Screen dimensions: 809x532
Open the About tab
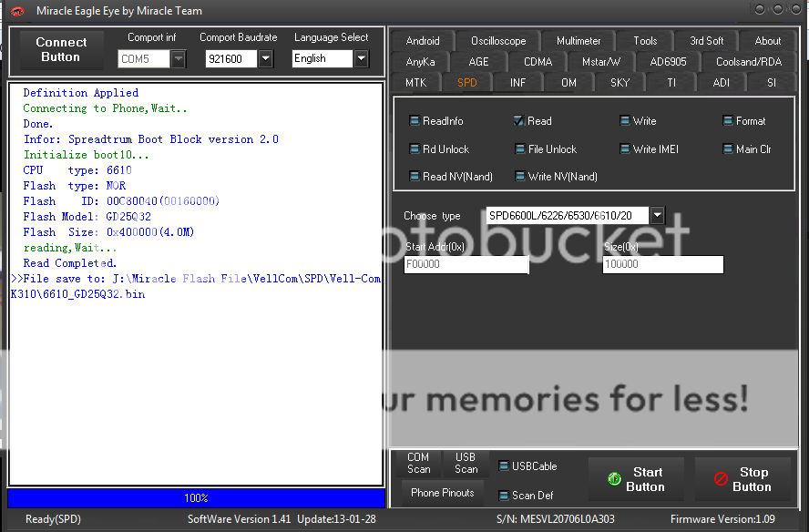[768, 41]
